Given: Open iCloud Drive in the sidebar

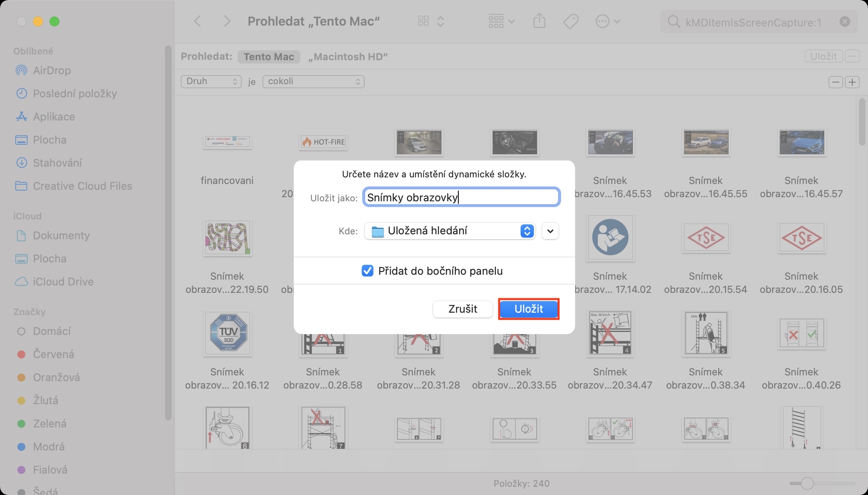Looking at the screenshot, I should pos(63,282).
